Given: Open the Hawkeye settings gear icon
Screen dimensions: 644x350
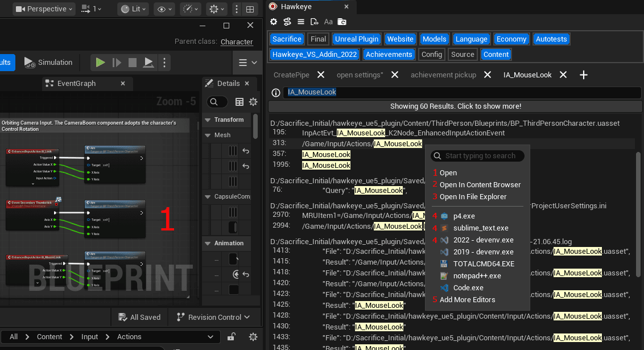Looking at the screenshot, I should click(x=274, y=22).
